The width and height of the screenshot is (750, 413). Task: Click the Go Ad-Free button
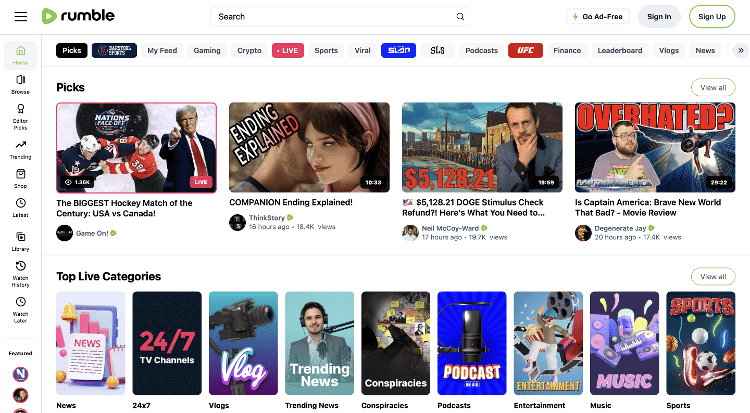[598, 16]
